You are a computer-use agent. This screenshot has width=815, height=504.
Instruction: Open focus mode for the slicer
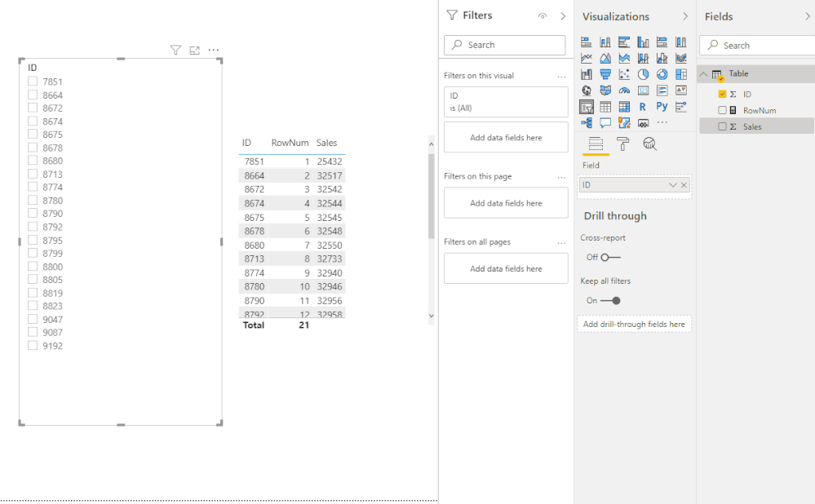(x=194, y=51)
